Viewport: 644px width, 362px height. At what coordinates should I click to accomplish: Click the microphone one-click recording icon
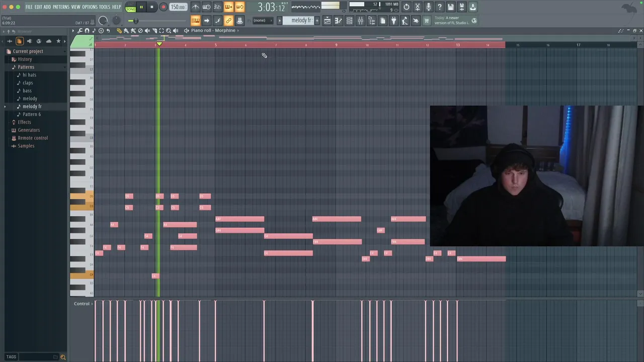(x=429, y=7)
